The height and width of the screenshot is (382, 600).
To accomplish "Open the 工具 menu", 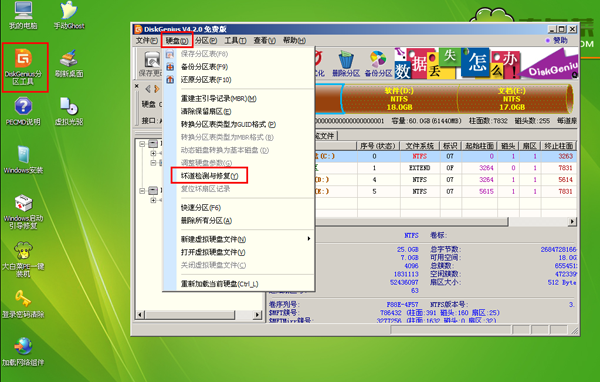I will coord(235,40).
